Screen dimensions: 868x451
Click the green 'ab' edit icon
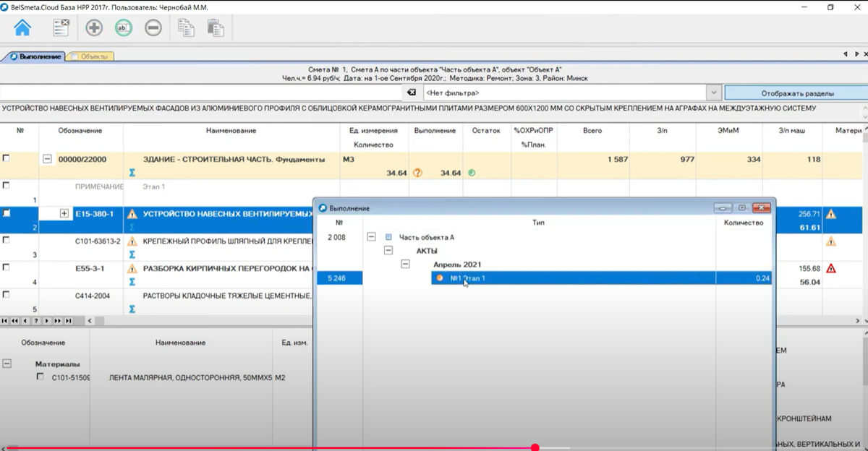pyautogui.click(x=124, y=28)
